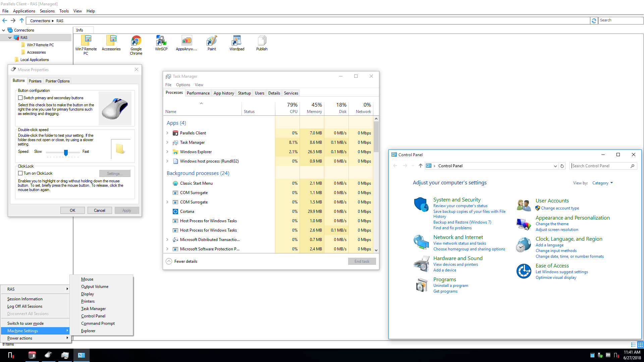Click the Parallels Client Search box
The image size is (644, 362).
[621, 20]
